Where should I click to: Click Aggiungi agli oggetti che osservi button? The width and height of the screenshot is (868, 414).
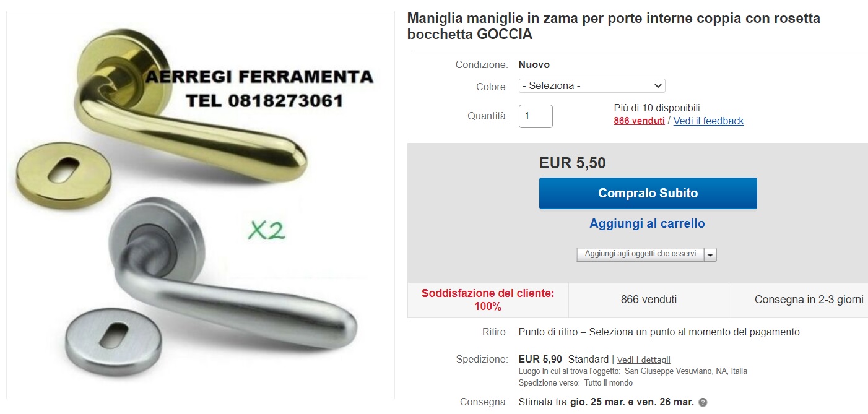tap(640, 254)
